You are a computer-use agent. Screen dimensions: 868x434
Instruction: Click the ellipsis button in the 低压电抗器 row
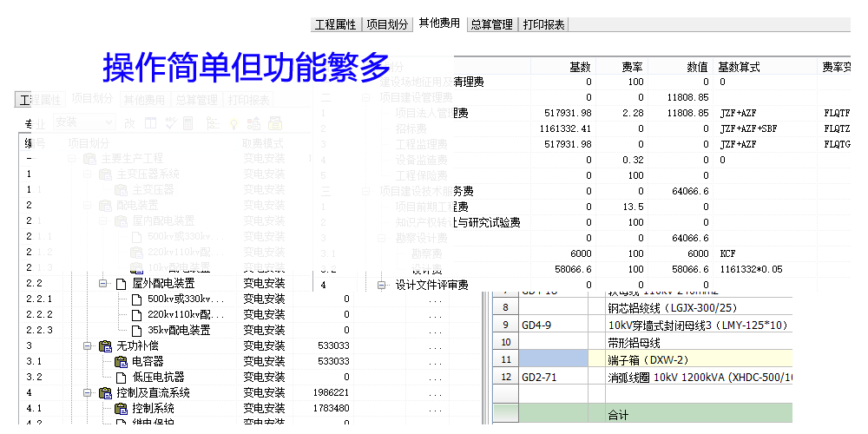435,378
